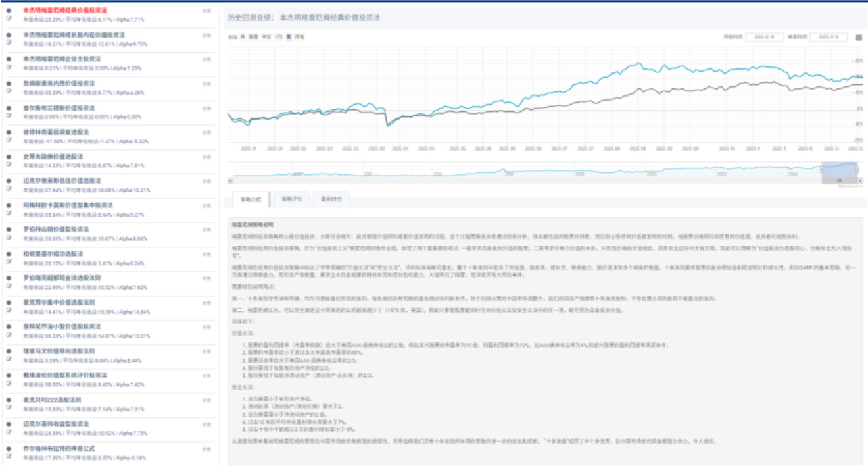Click the status dot before 查尔斯布兰德斯价值投资法

7,107
